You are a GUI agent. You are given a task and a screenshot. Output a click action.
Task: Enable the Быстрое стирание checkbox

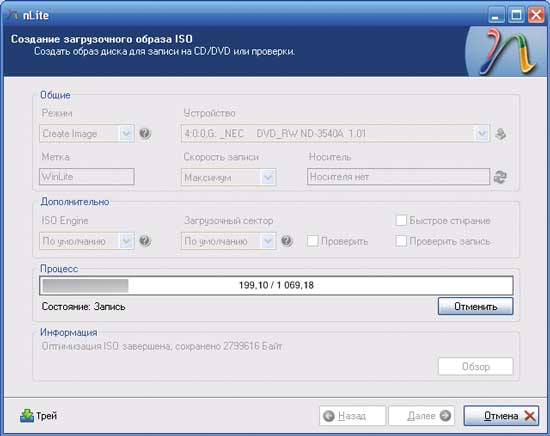point(401,220)
